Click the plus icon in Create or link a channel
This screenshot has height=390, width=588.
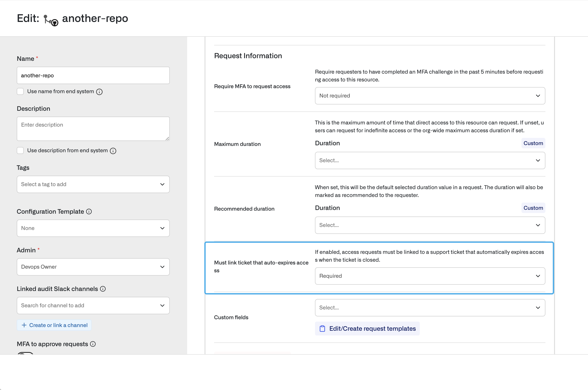[x=24, y=325]
